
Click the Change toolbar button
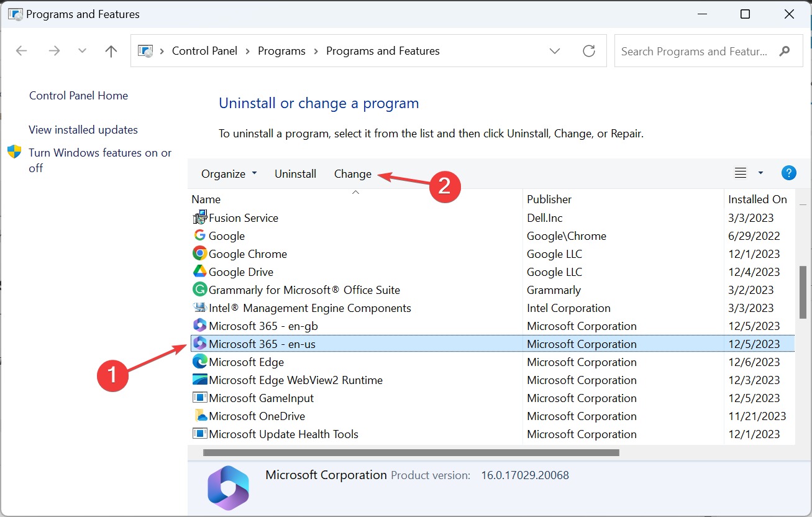coord(353,174)
